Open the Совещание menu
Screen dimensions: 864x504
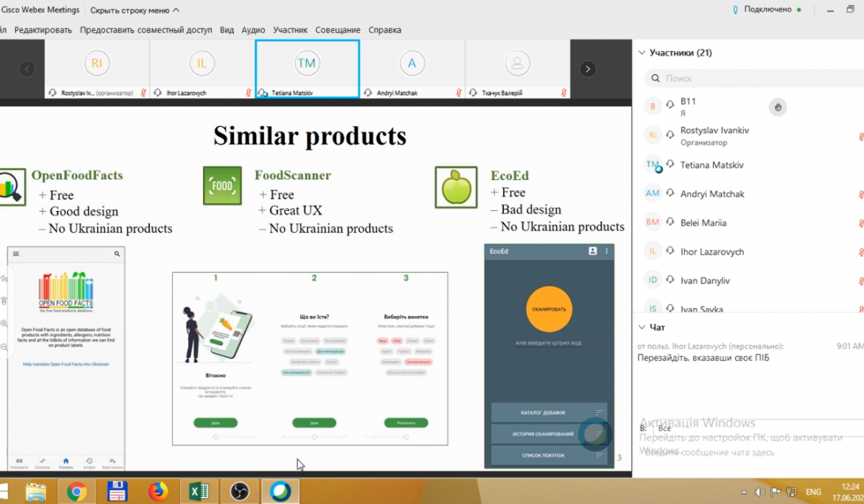(x=338, y=30)
